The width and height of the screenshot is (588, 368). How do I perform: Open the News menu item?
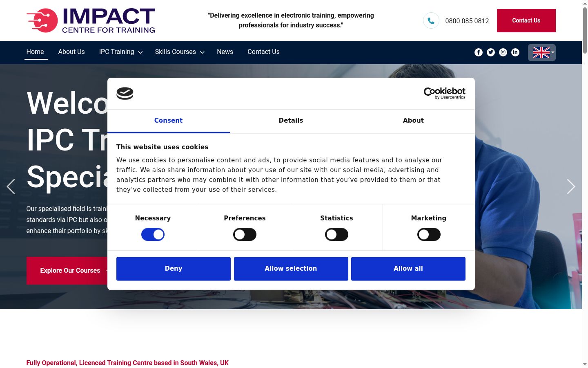pos(225,52)
